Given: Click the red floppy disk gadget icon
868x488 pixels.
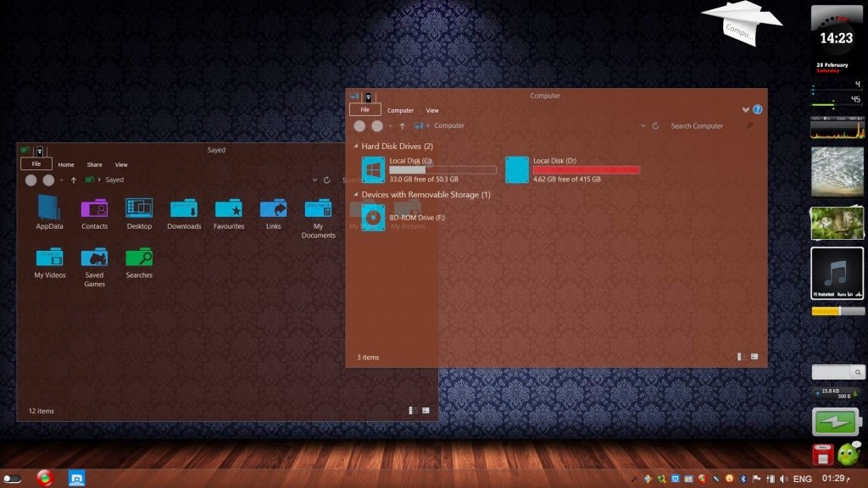Looking at the screenshot, I should [822, 454].
